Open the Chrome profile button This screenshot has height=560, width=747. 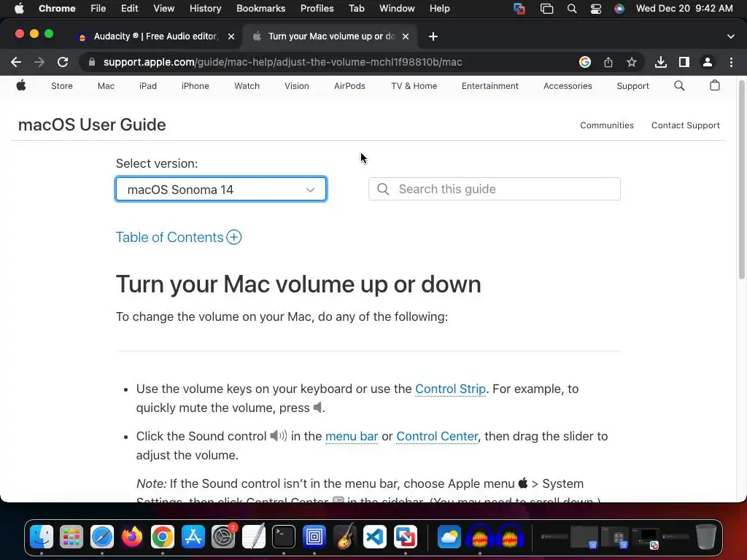point(708,62)
